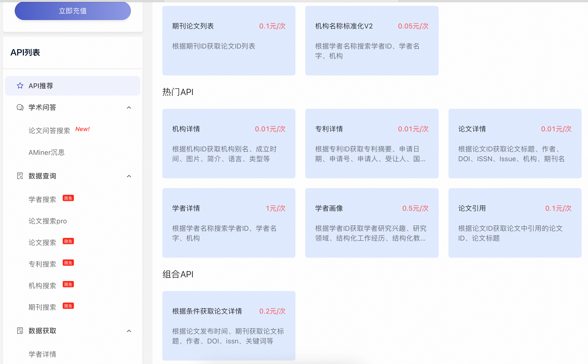The image size is (588, 364).
Task: Click the chat bubble icon for 学术问答
Action: [x=20, y=107]
